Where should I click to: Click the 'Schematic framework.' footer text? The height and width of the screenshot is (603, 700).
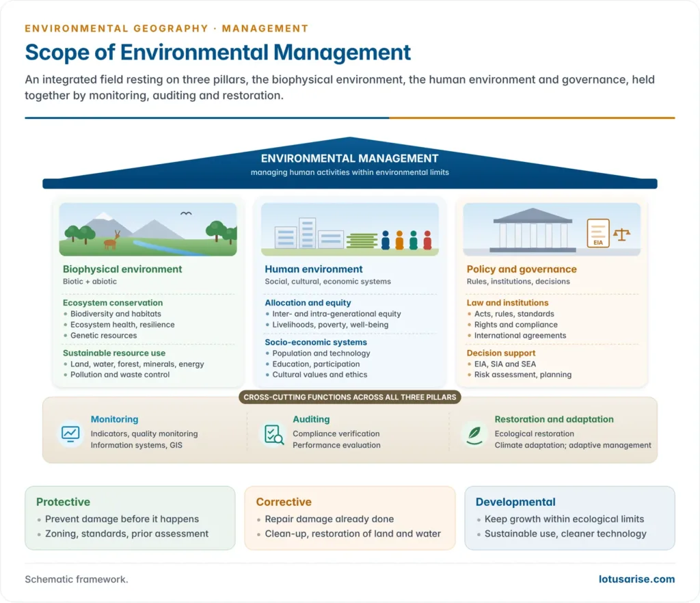tap(77, 579)
